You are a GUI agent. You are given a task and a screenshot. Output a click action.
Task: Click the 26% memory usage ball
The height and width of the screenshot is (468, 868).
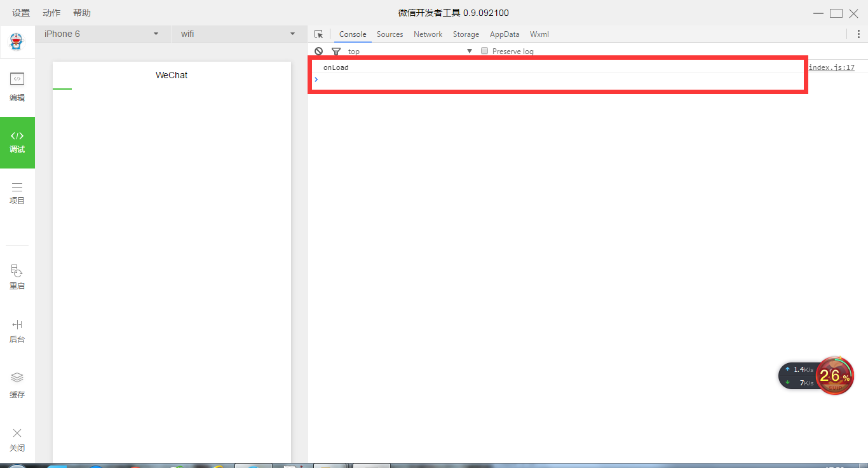(834, 376)
